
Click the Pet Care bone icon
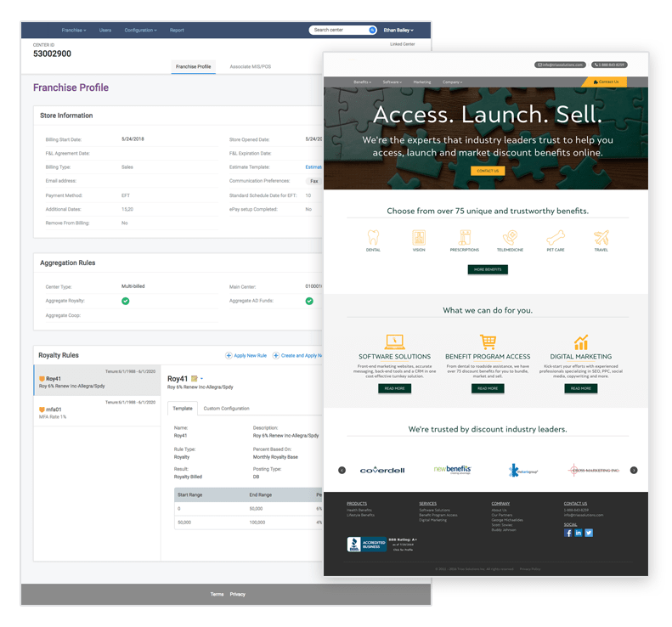pos(556,237)
